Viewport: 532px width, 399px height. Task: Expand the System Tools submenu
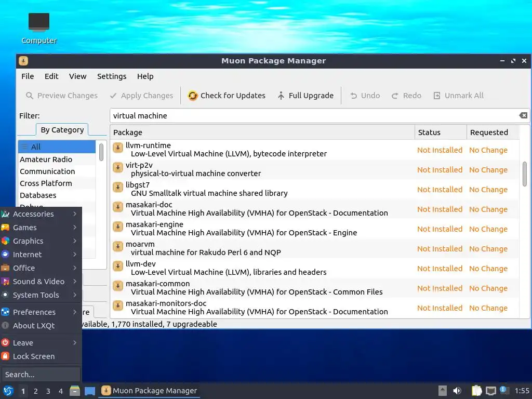(41, 295)
